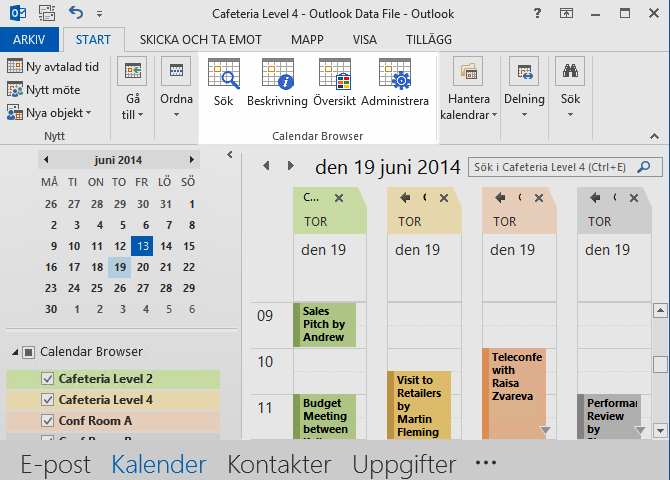Open Teleconference with Raisa Zvareva appointment
Viewport: 670px width, 480px height.
pos(514,393)
